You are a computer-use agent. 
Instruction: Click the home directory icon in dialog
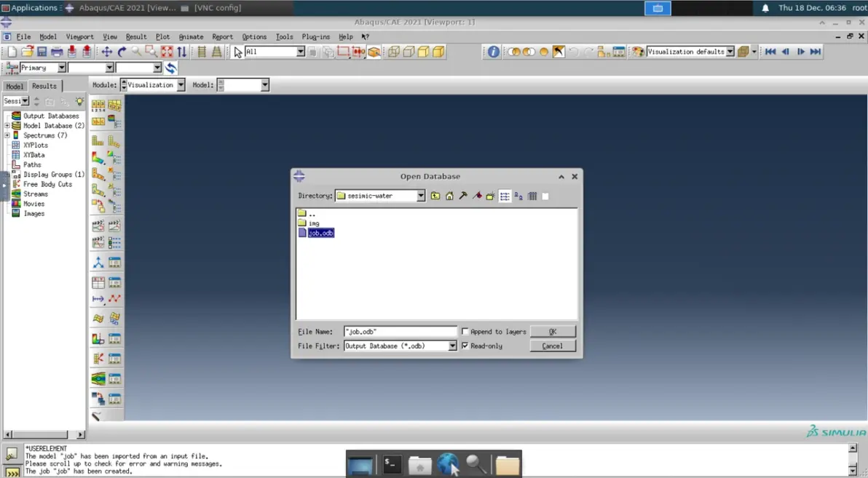(x=449, y=196)
